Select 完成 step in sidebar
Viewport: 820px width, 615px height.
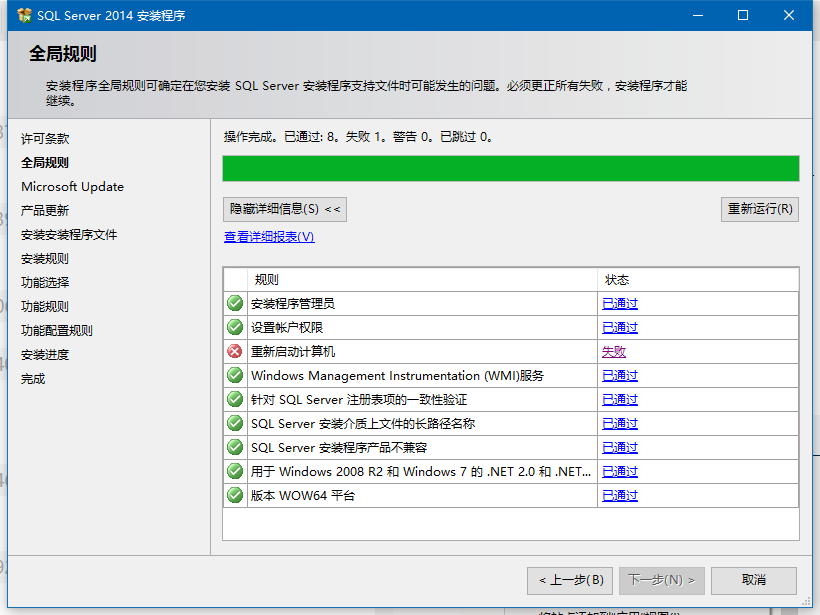pos(33,379)
